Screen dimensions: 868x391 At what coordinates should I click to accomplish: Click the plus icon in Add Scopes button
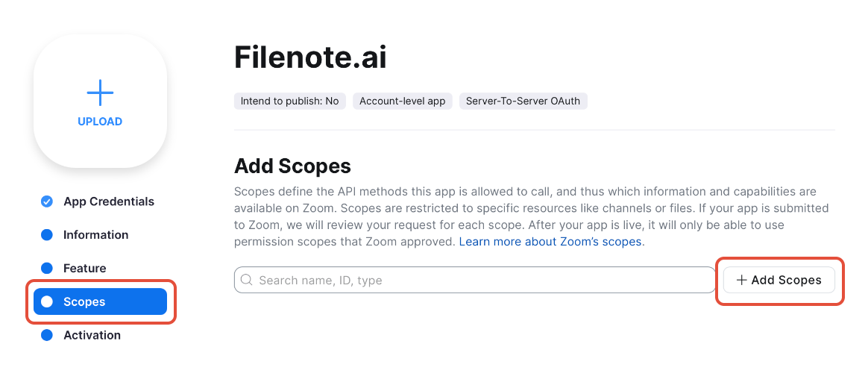[x=741, y=281]
